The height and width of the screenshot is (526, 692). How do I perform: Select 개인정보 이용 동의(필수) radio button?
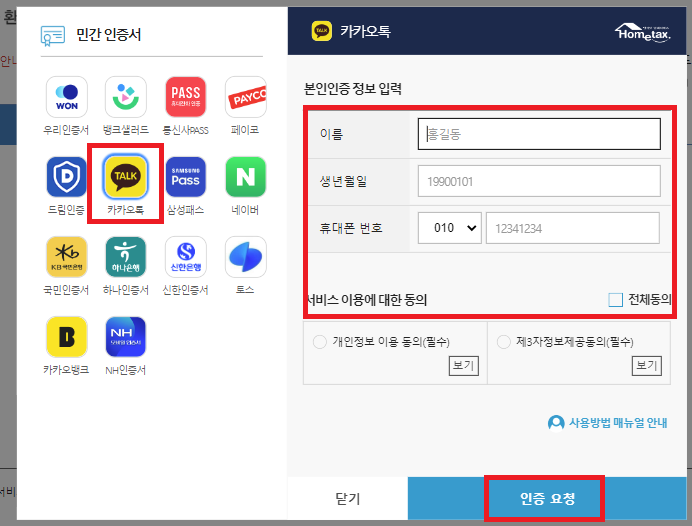(320, 342)
